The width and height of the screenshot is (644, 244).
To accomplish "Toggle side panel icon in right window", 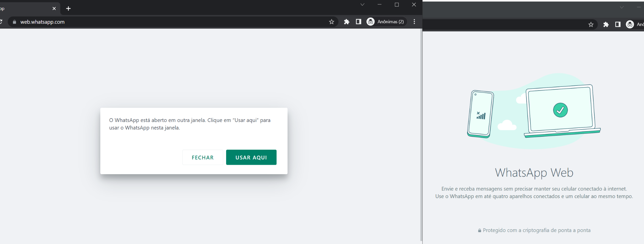I will click(618, 25).
